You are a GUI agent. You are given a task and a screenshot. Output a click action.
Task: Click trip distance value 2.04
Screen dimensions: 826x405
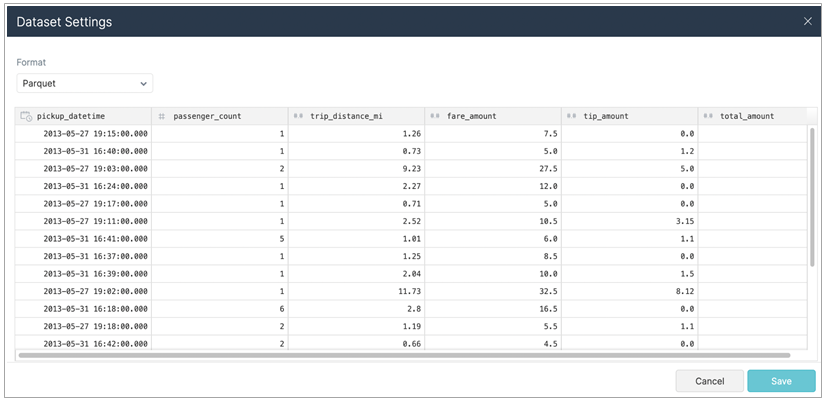tap(412, 274)
